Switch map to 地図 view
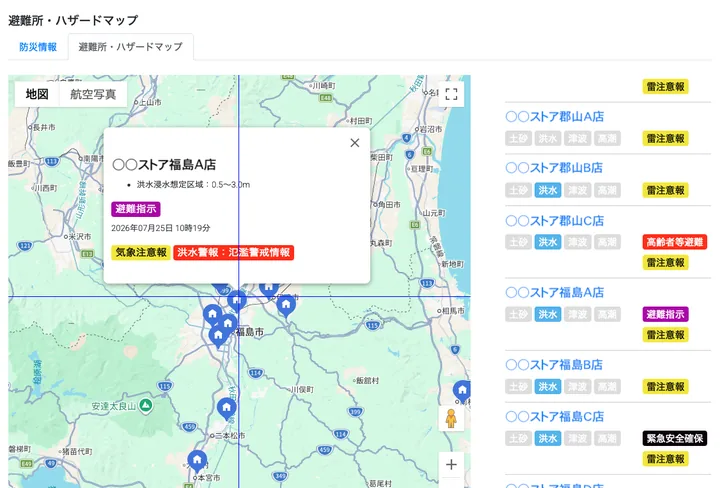The width and height of the screenshot is (720, 488). [x=37, y=94]
